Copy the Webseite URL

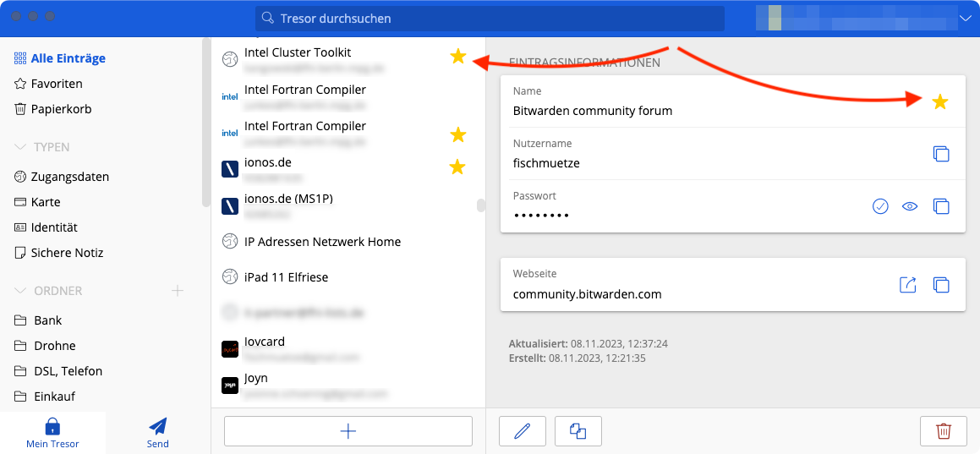pos(940,285)
